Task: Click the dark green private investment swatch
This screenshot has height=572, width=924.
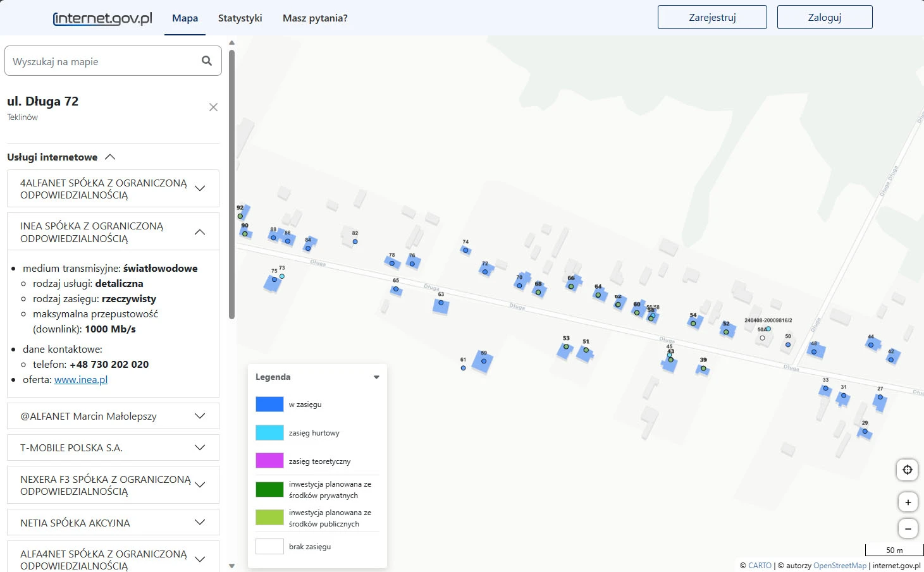Action: [269, 489]
